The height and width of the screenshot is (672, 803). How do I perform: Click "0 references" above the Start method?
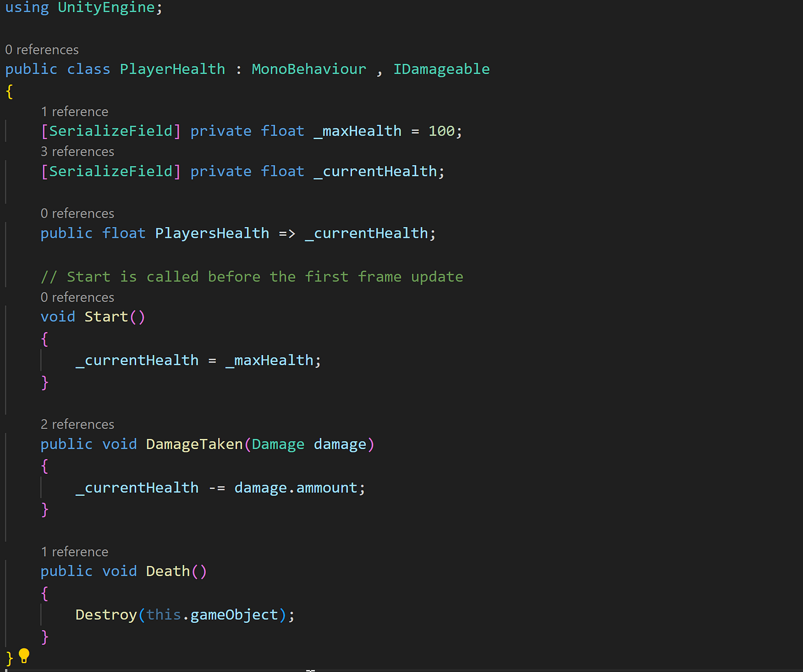click(77, 297)
